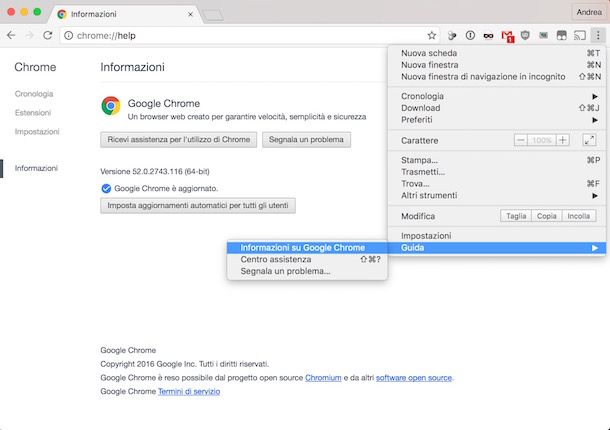Click the chrome://help address bar
The height and width of the screenshot is (430, 610).
[249, 36]
